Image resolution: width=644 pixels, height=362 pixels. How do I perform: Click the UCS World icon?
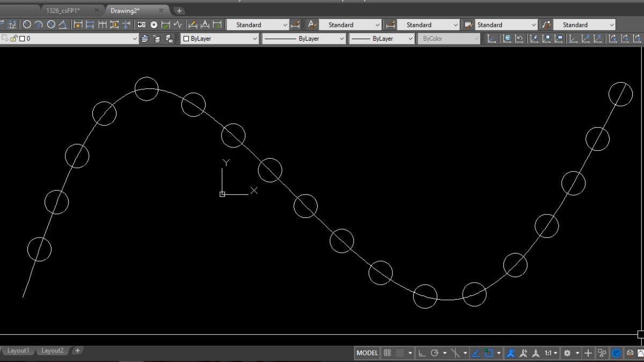pos(507,39)
